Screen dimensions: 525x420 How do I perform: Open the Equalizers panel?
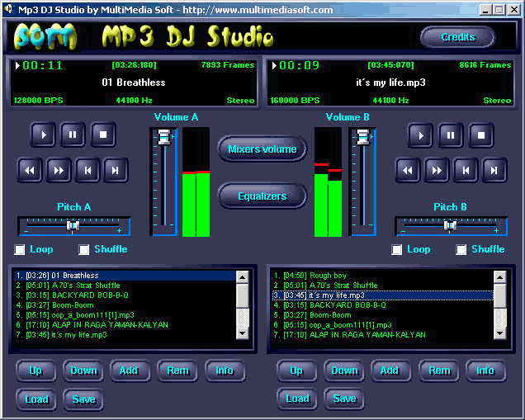click(x=262, y=196)
